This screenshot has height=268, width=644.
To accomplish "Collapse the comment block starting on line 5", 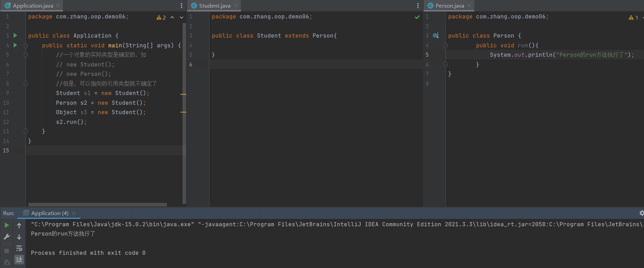I will (25, 55).
